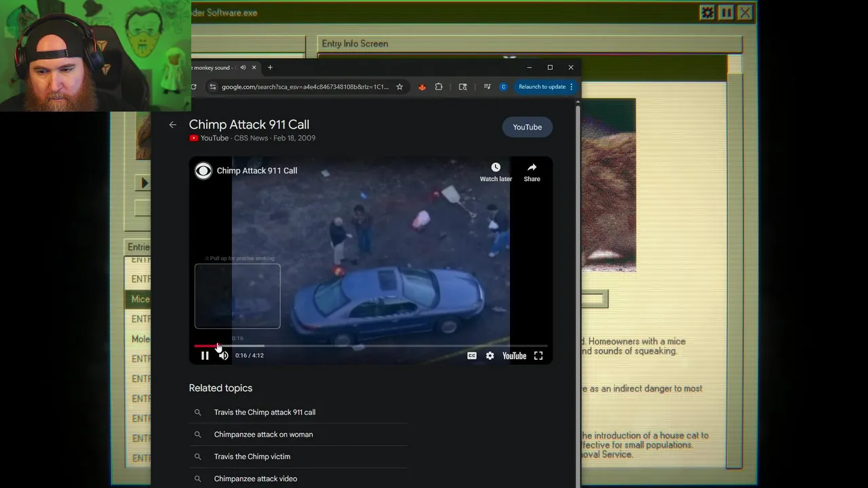This screenshot has width=868, height=488.
Task: Toggle closed captions on the video
Action: coord(472,356)
